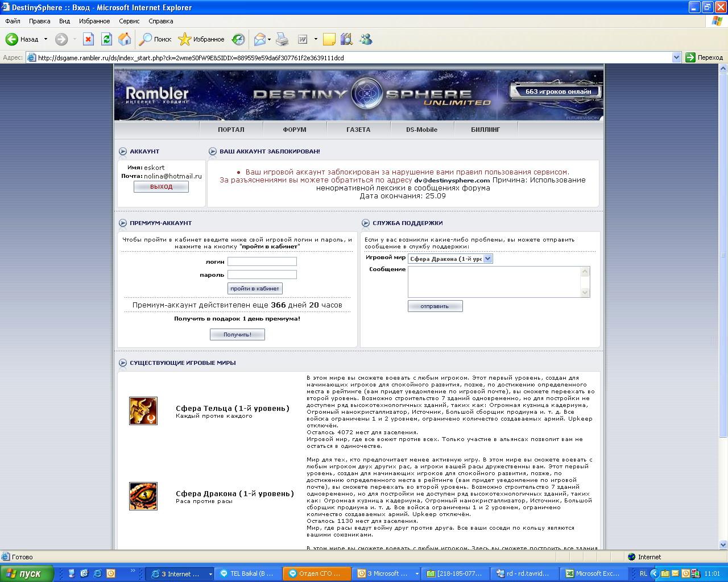Open the Discuss yellow note icon

[329, 39]
